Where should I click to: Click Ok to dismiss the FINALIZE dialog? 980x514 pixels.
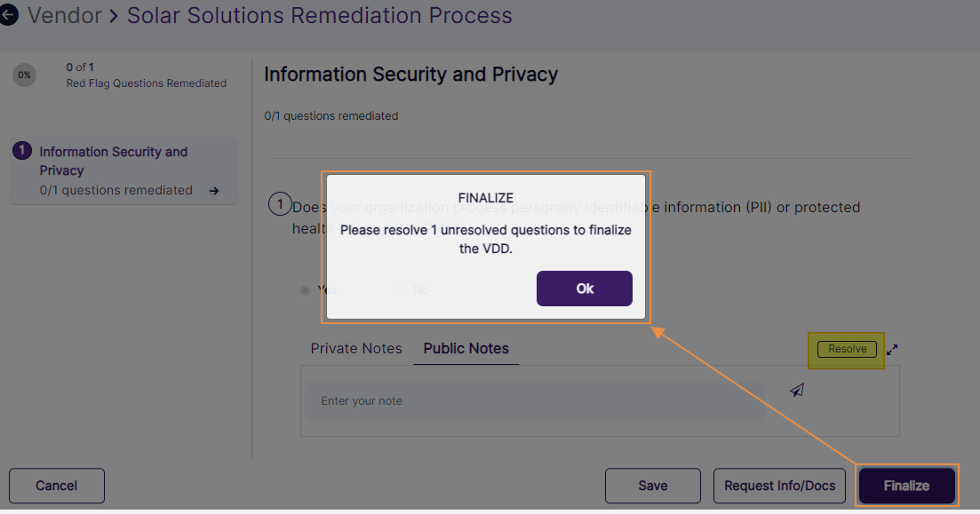click(x=584, y=289)
